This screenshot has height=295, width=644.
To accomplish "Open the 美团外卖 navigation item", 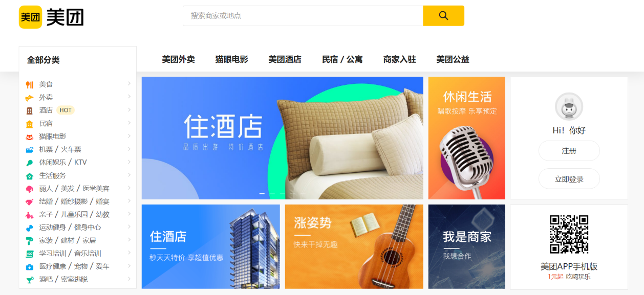I will [178, 59].
